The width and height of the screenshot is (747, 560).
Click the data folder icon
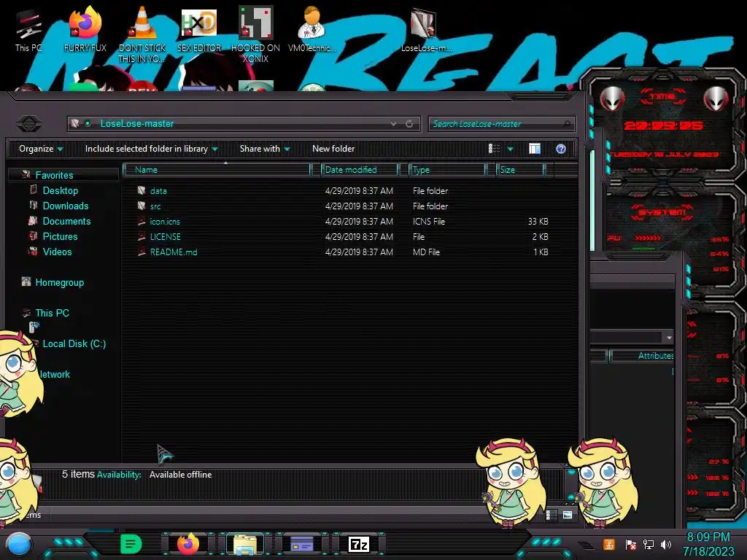pos(142,190)
